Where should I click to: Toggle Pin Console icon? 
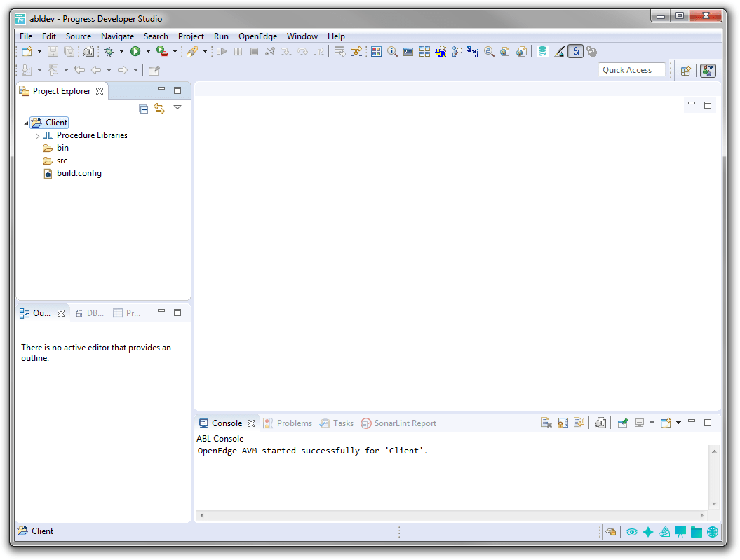(623, 423)
